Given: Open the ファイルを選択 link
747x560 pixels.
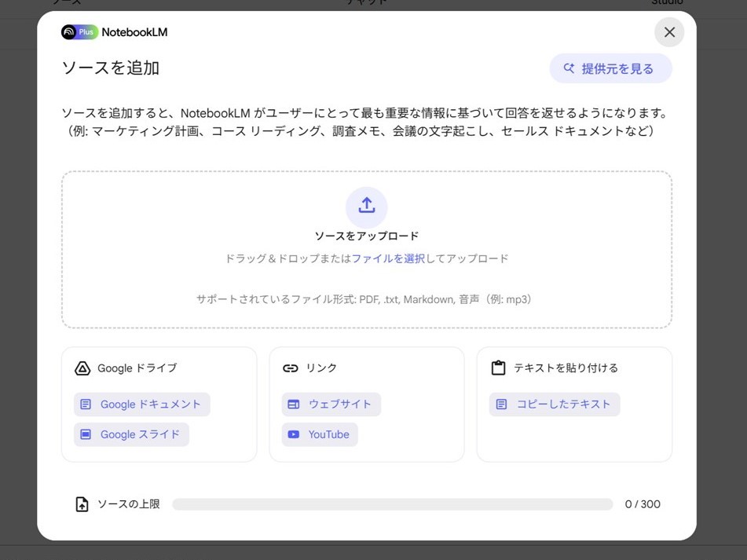Looking at the screenshot, I should pos(388,258).
